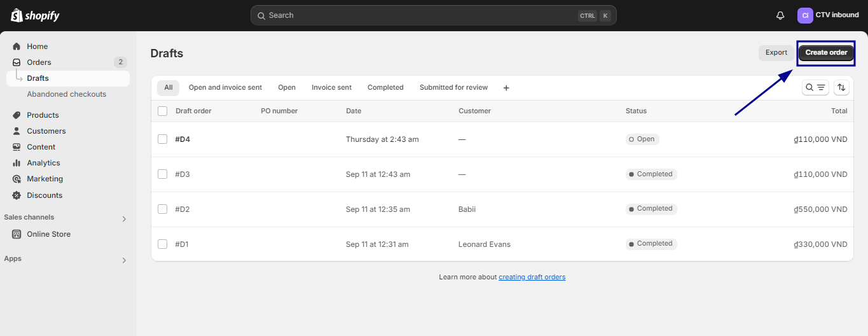Click the total ₫550,000 VND
Viewport: 868px width, 336px height.
click(821, 209)
